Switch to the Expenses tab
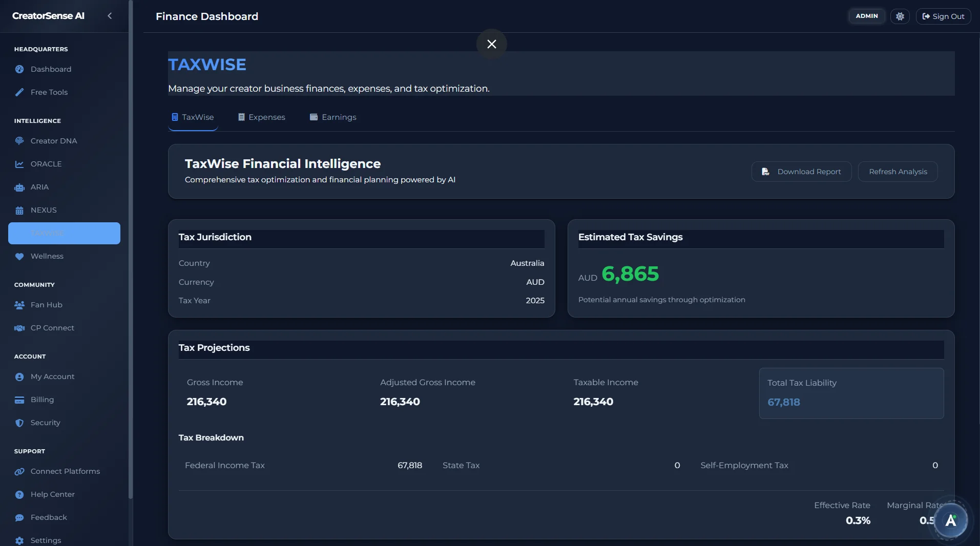The height and width of the screenshot is (546, 980). (x=261, y=117)
